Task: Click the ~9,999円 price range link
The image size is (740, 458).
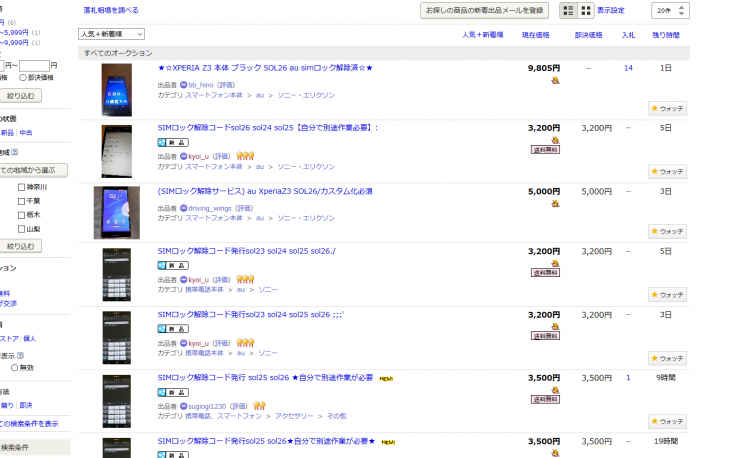Action: pos(14,42)
